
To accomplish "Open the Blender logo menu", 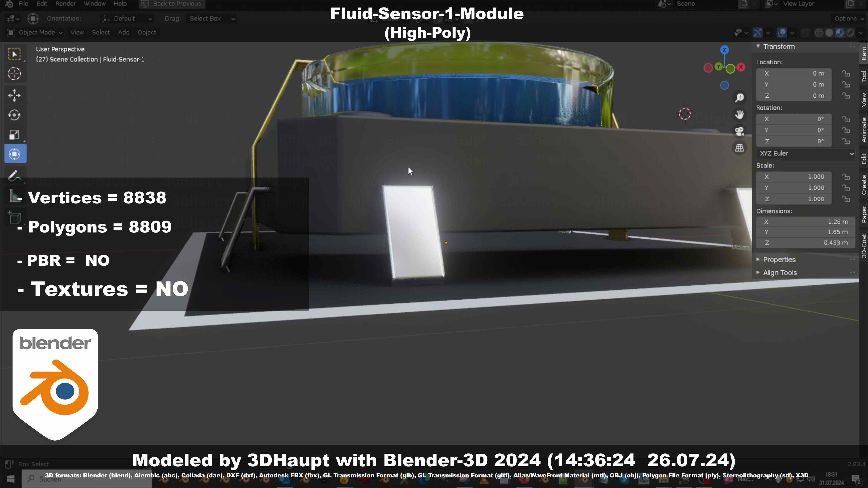I will point(9,4).
